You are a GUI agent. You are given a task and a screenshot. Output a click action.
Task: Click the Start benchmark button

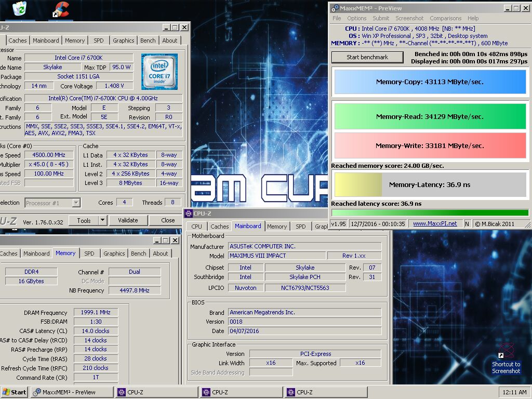tap(367, 57)
